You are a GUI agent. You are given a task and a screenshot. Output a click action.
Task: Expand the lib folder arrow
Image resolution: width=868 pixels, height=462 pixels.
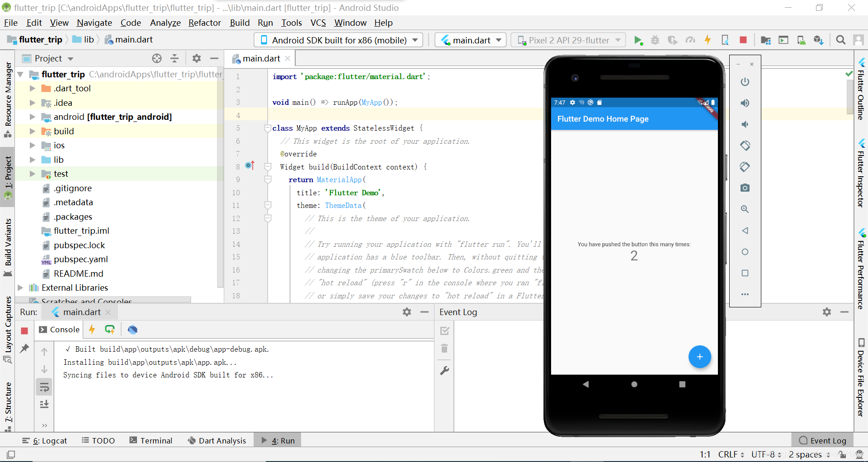click(33, 160)
